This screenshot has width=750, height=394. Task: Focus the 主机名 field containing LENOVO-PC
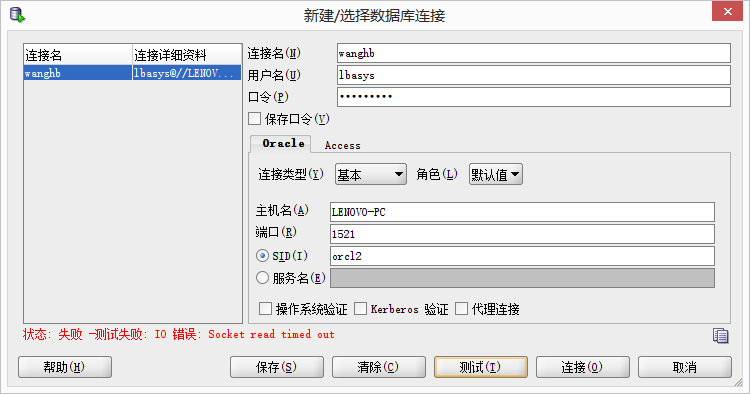coord(522,212)
